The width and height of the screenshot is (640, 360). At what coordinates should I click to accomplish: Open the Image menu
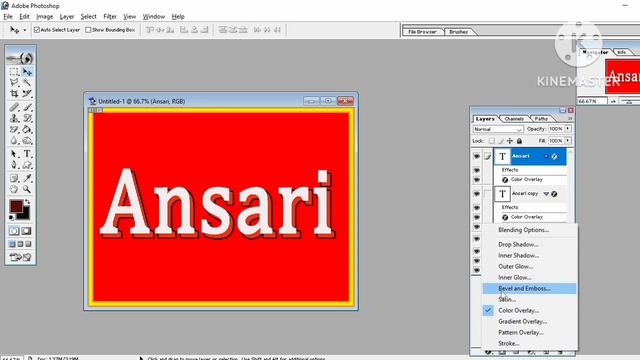[44, 16]
